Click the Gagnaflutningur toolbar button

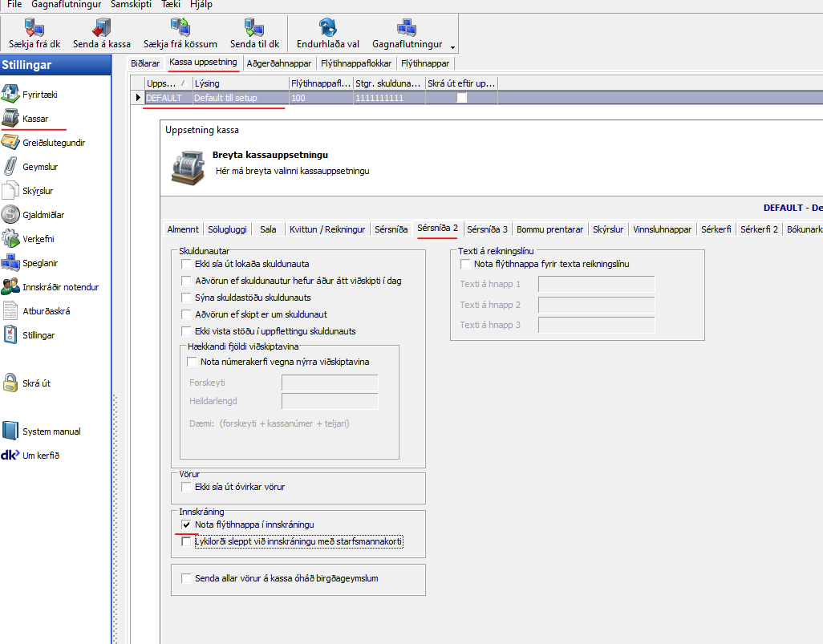click(x=406, y=34)
